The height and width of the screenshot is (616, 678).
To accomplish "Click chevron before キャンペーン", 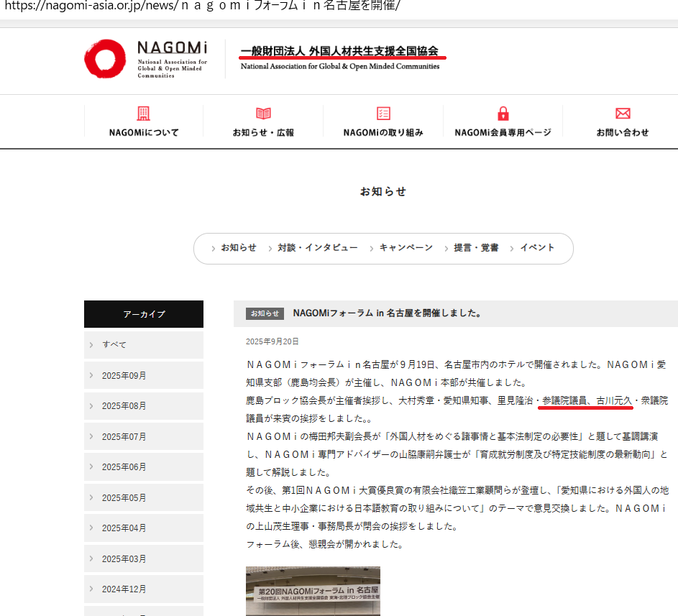I will 372,249.
